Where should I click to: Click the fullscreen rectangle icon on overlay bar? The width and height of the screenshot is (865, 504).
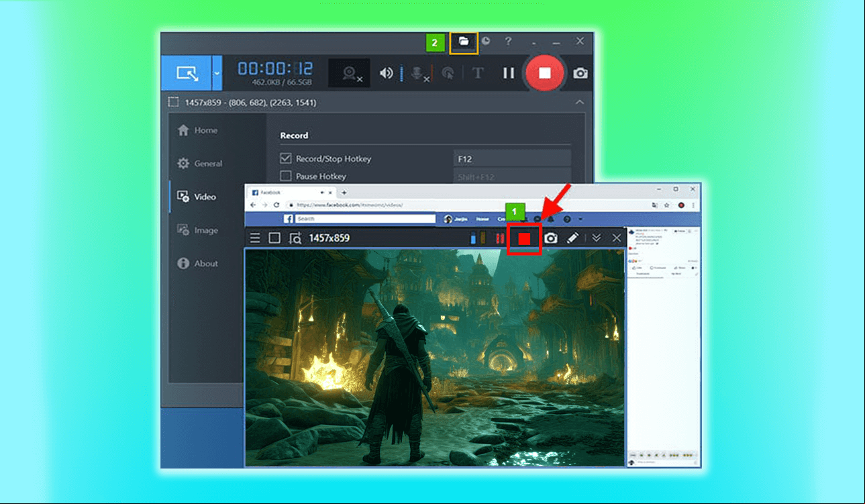coord(274,238)
